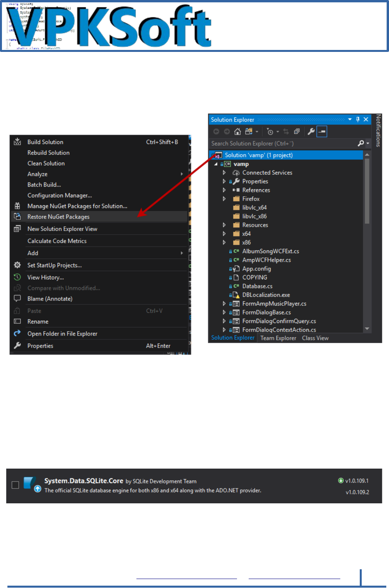Open the Notifications side tab
Screen dimensions: 389x588
[378, 130]
